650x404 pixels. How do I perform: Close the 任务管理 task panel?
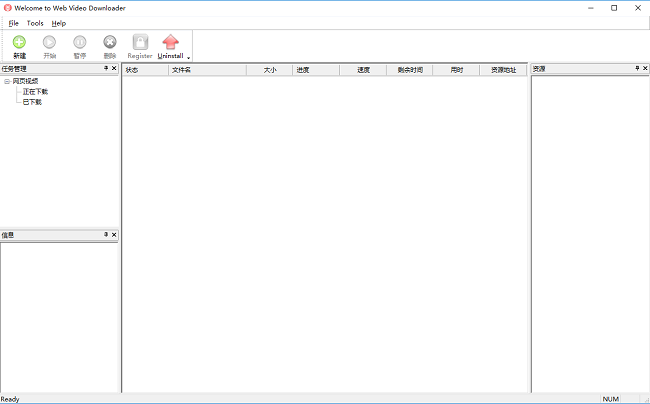pos(114,68)
